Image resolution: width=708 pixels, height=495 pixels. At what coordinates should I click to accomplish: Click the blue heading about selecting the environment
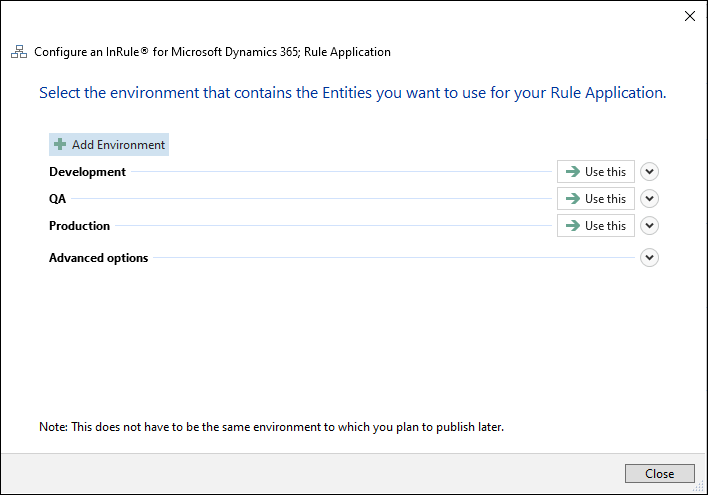(353, 93)
